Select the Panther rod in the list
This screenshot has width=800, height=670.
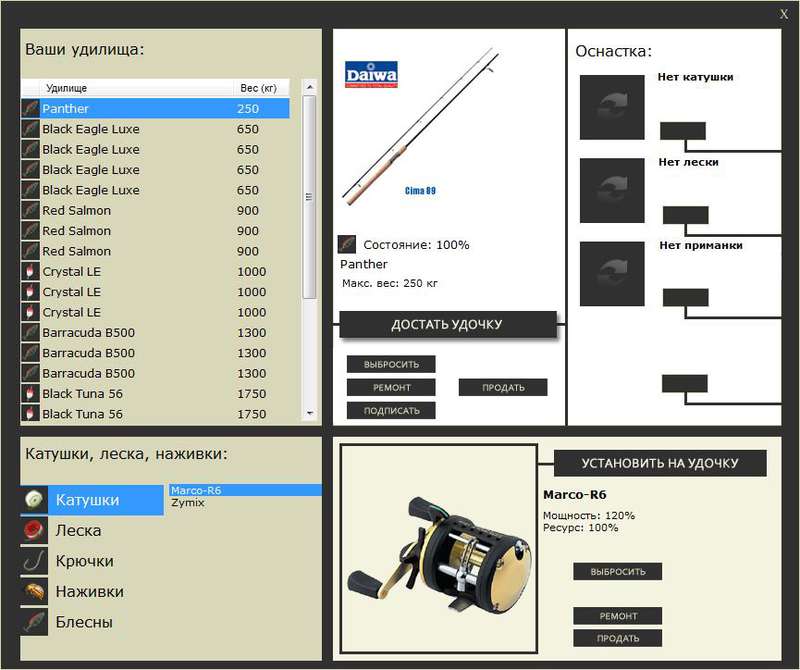pos(155,109)
